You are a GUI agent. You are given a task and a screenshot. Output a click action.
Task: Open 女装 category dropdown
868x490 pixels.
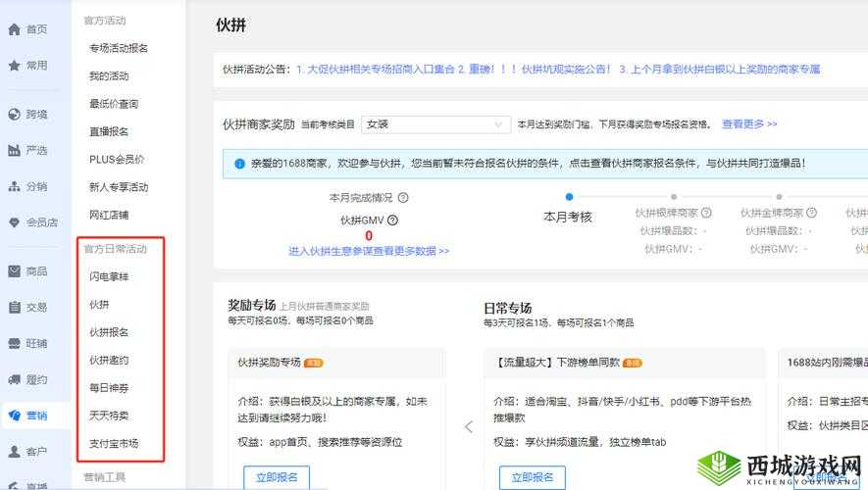(435, 124)
